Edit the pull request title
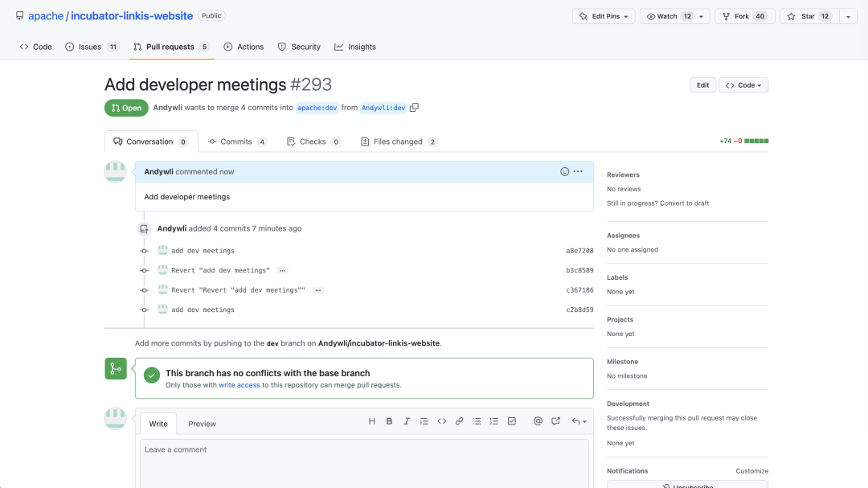Screen dimensions: 868x488 [x=702, y=85]
